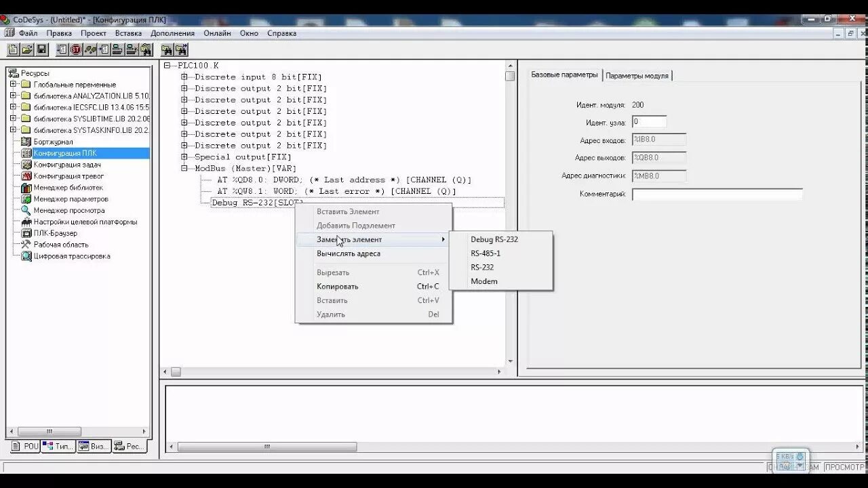Switch to Базовые параметры tab
Viewport: 868px width, 488px height.
[x=564, y=75]
